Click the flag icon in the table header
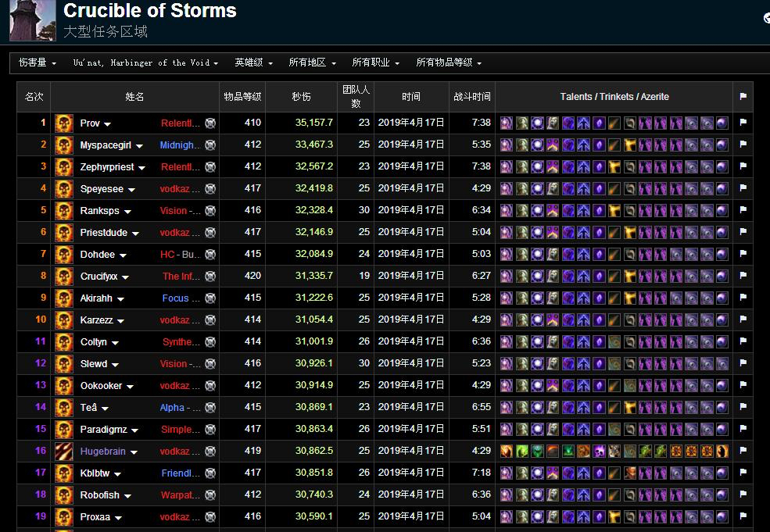 [743, 97]
